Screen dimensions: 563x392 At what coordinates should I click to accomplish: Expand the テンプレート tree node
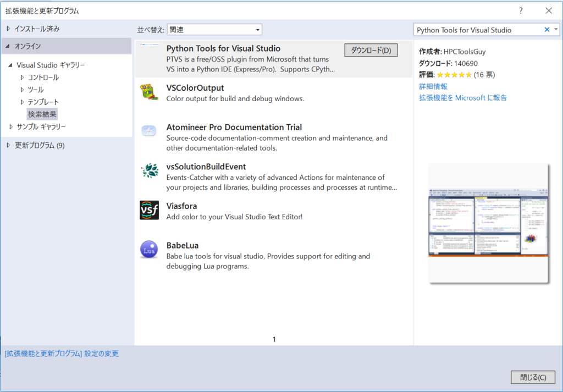tap(22, 102)
